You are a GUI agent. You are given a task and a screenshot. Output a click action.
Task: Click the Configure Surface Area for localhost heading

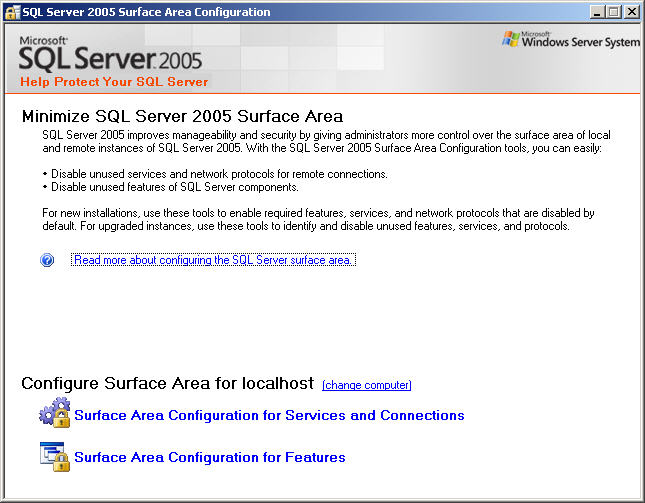(168, 384)
